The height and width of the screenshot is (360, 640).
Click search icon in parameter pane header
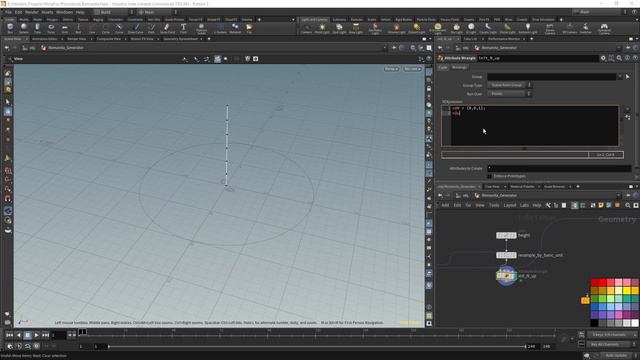[x=619, y=58]
